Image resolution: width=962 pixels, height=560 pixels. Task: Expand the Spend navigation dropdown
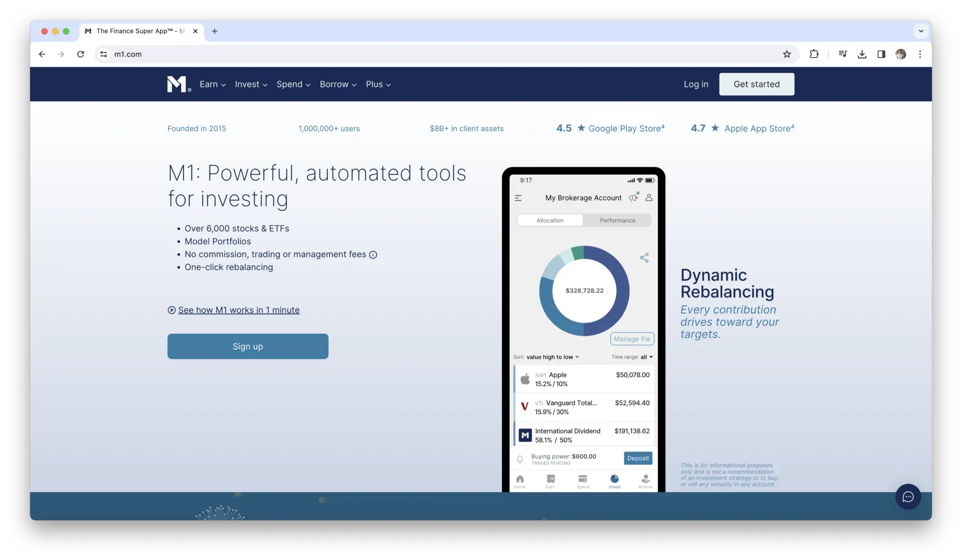point(294,84)
